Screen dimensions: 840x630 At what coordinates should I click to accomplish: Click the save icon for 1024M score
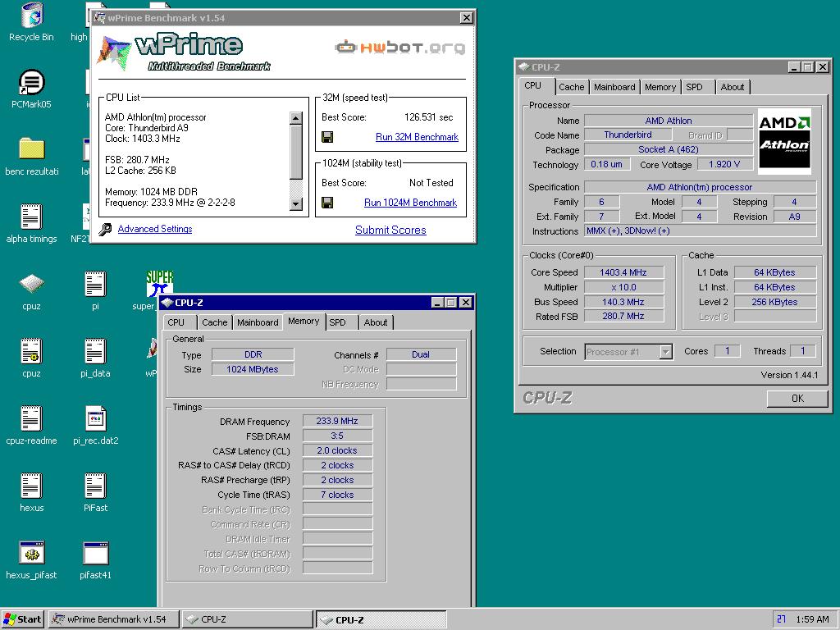pyautogui.click(x=327, y=203)
